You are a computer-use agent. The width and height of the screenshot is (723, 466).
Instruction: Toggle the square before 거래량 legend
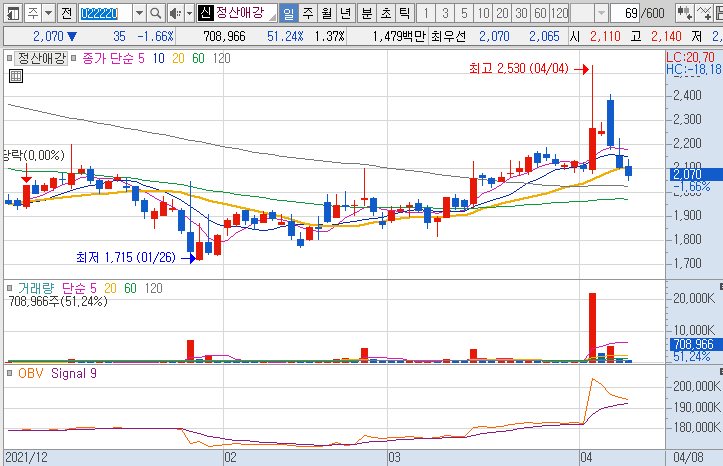(x=9, y=289)
